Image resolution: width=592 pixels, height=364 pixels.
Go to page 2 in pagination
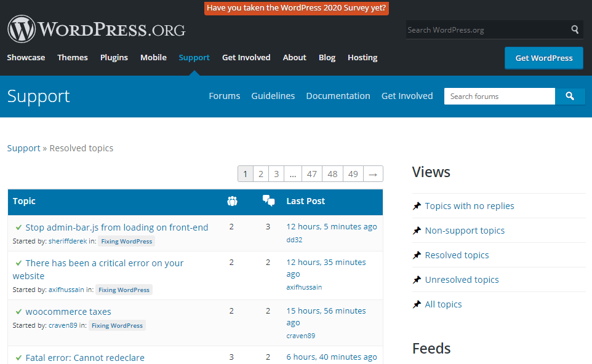click(x=261, y=174)
